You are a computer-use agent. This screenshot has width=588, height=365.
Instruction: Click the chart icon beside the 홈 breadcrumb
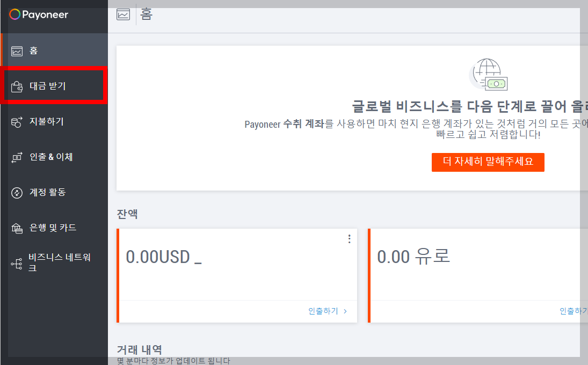tap(123, 14)
